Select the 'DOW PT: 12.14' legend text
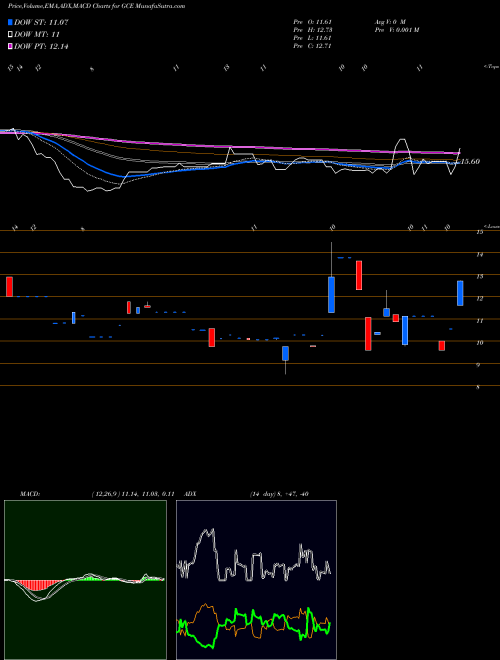 [41, 46]
